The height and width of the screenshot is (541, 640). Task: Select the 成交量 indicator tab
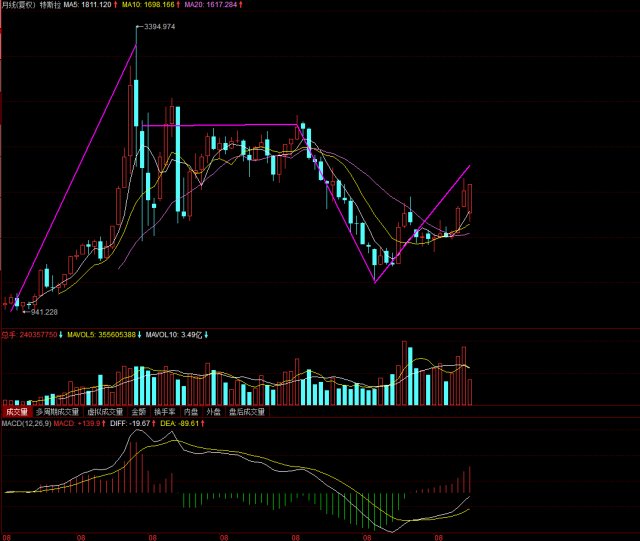17,412
